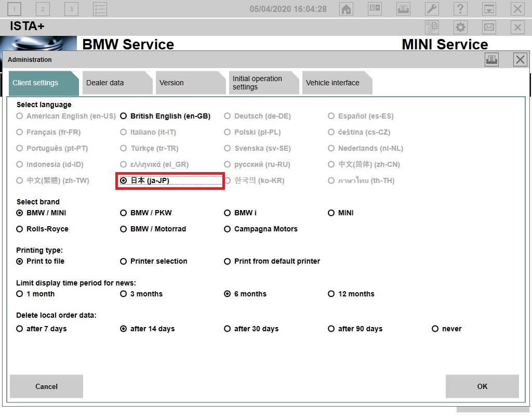
Task: Select русский (ru-RU) language
Action: (257, 164)
